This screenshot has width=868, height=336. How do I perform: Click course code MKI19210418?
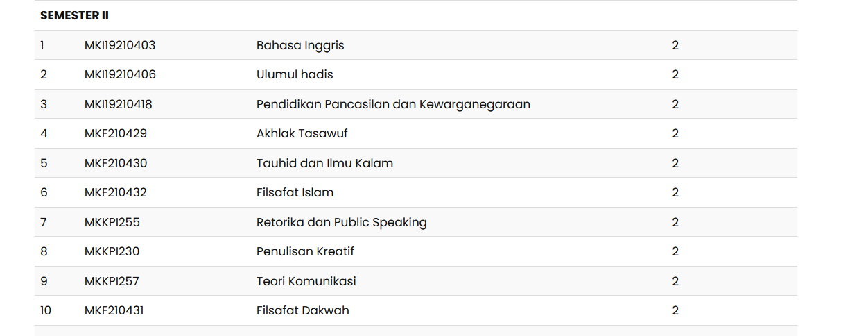tap(119, 104)
